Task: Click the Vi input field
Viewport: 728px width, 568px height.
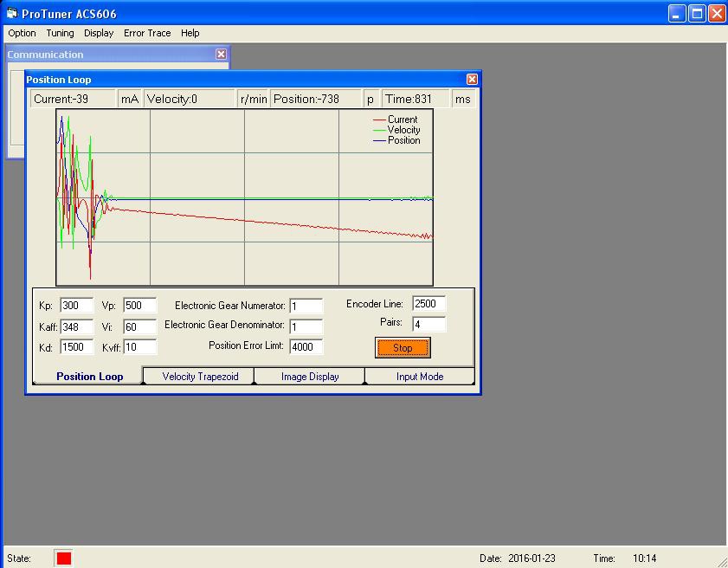Action: click(139, 327)
